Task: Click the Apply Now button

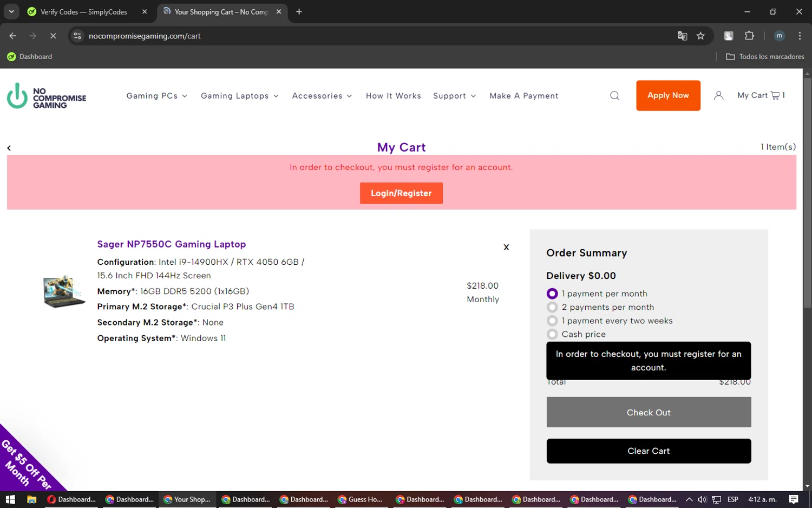Action: pos(668,95)
